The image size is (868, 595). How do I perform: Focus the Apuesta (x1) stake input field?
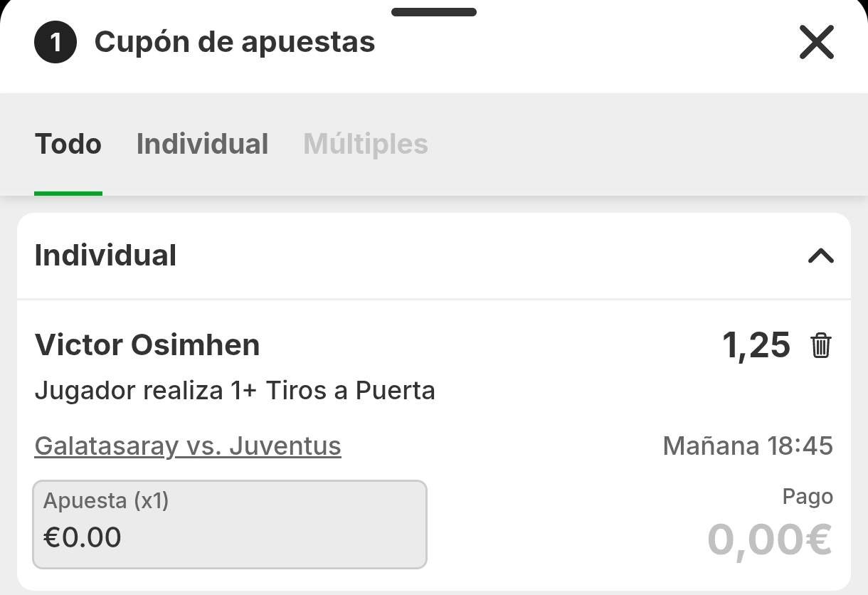pyautogui.click(x=230, y=525)
